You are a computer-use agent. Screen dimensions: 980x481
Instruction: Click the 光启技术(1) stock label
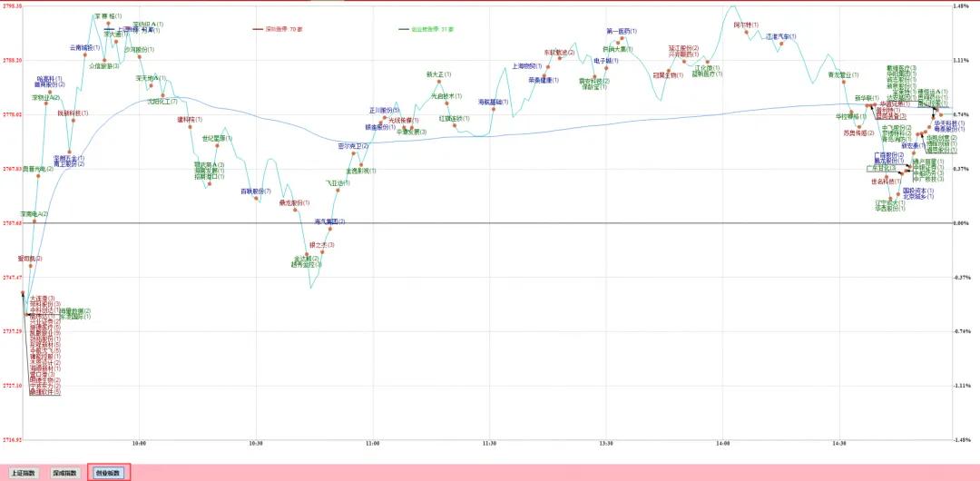click(x=446, y=96)
